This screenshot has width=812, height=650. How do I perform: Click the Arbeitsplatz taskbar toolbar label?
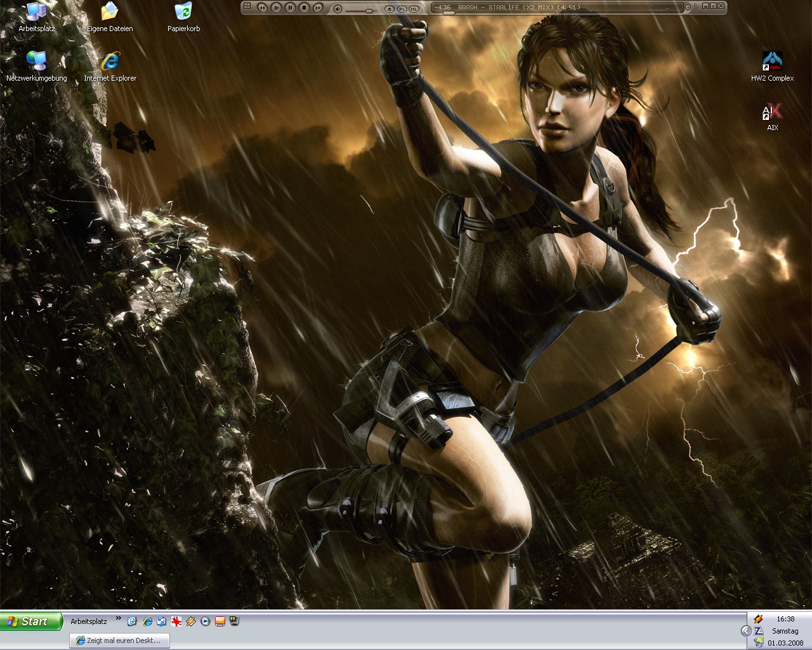pos(89,621)
